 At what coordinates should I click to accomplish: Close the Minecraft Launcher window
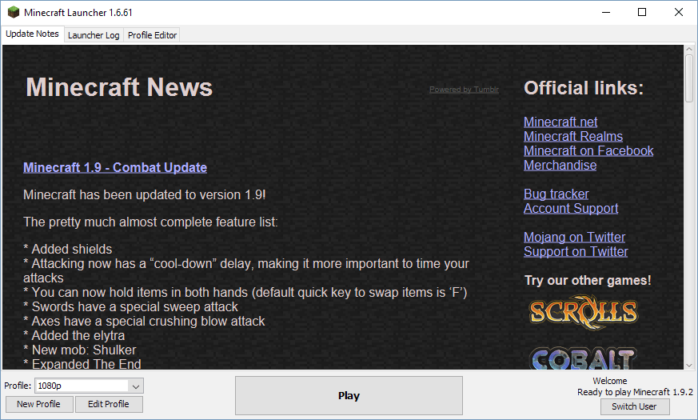click(678, 12)
